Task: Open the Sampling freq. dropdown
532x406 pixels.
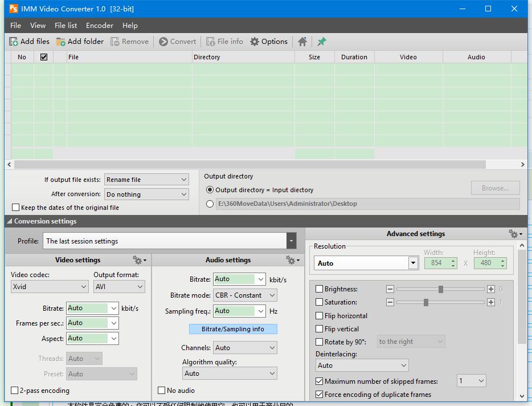Action: coord(260,311)
